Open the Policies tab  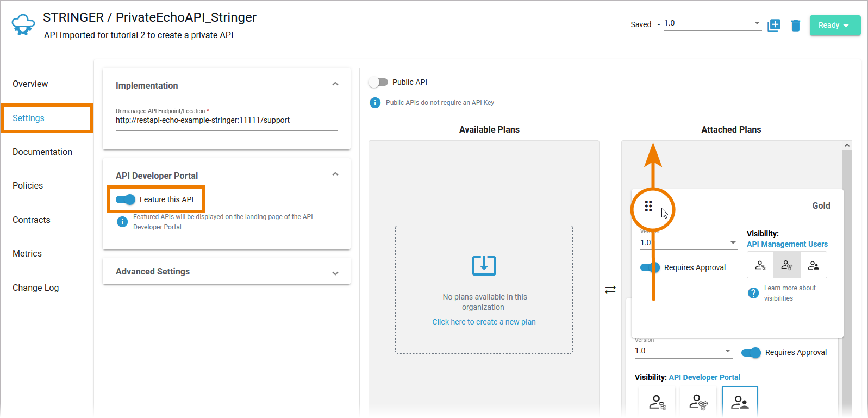pos(28,186)
